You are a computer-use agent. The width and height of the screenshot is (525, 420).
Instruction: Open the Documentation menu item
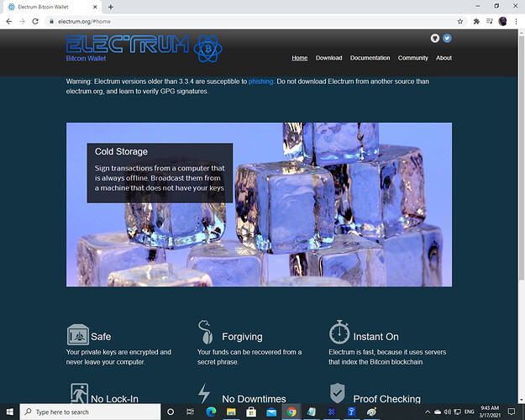[x=370, y=58]
